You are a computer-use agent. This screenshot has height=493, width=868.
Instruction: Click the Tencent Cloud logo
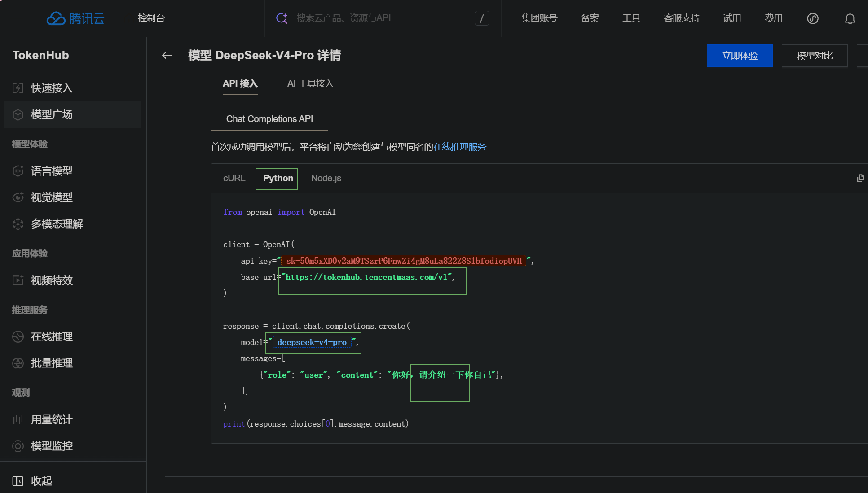75,18
